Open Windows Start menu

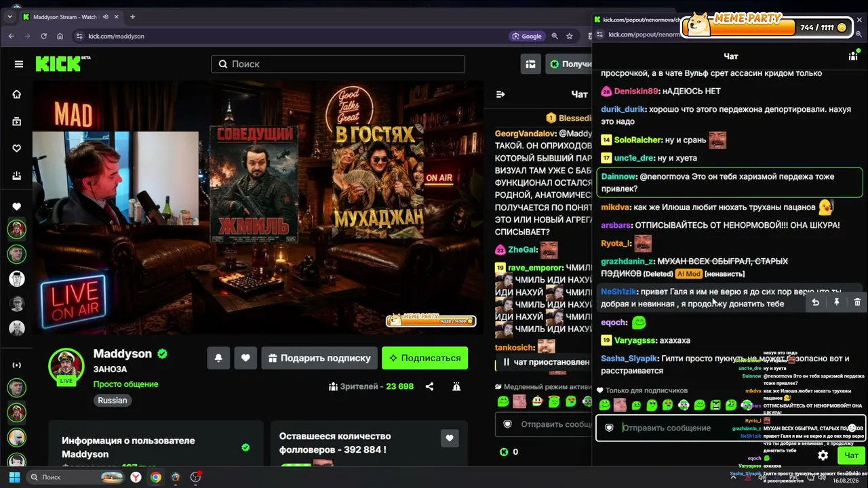point(14,477)
